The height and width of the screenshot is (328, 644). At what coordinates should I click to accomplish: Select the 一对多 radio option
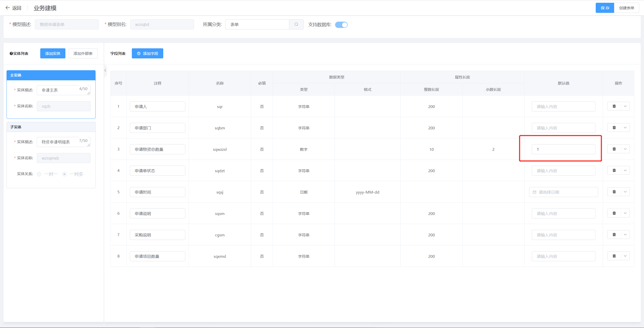65,174
